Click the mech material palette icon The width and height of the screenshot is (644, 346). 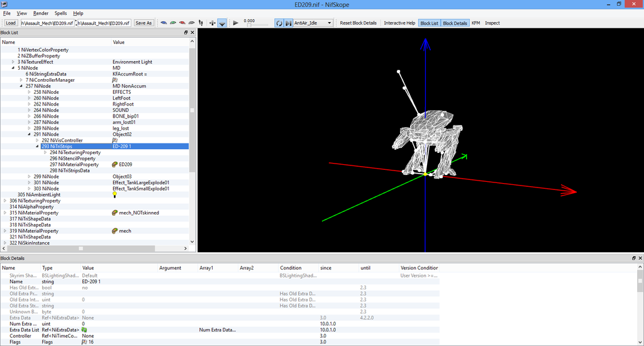point(115,231)
